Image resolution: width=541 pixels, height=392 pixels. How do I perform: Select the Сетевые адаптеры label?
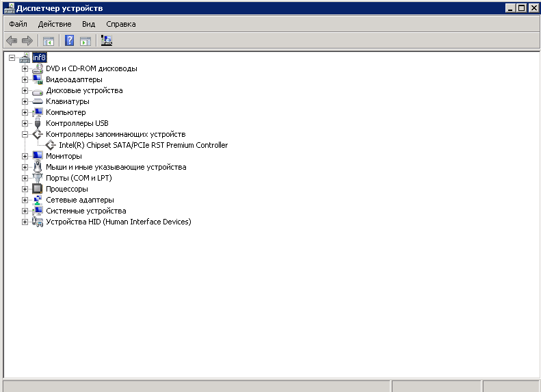[80, 200]
